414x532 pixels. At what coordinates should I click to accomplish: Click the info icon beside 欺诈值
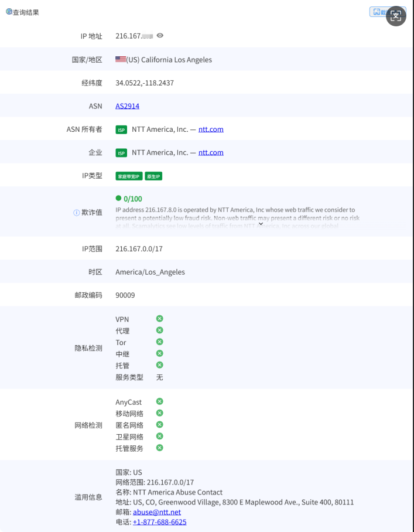(x=76, y=213)
